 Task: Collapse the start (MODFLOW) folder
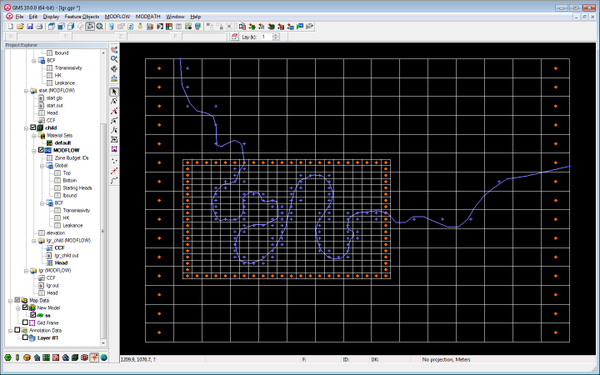point(26,91)
